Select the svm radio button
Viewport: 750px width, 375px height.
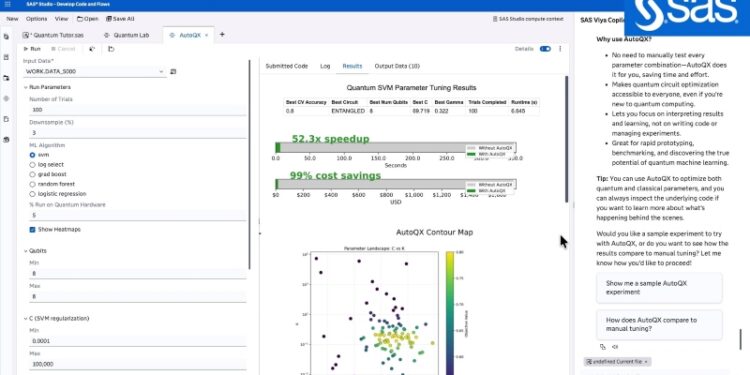33,155
